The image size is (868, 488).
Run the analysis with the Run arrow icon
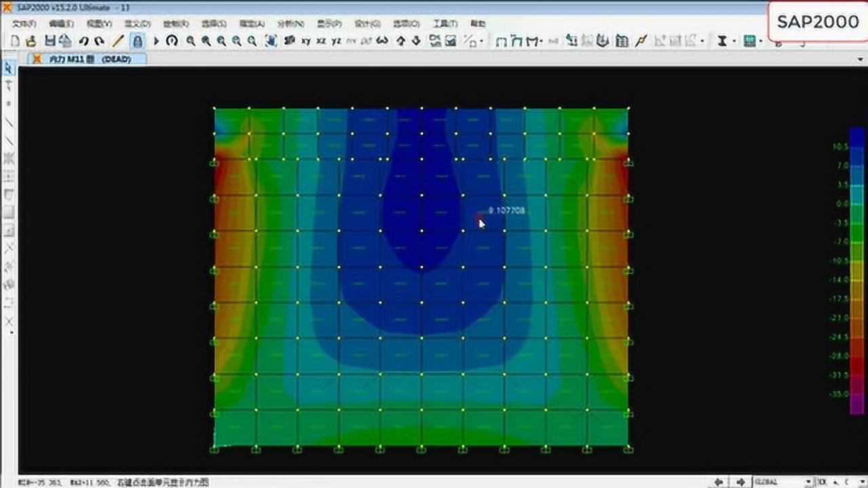156,41
